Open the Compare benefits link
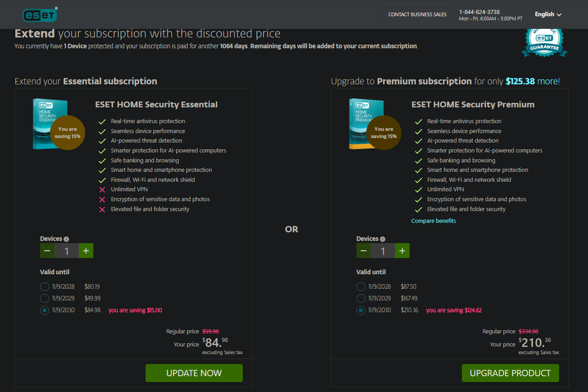Image resolution: width=588 pixels, height=392 pixels. 433,221
